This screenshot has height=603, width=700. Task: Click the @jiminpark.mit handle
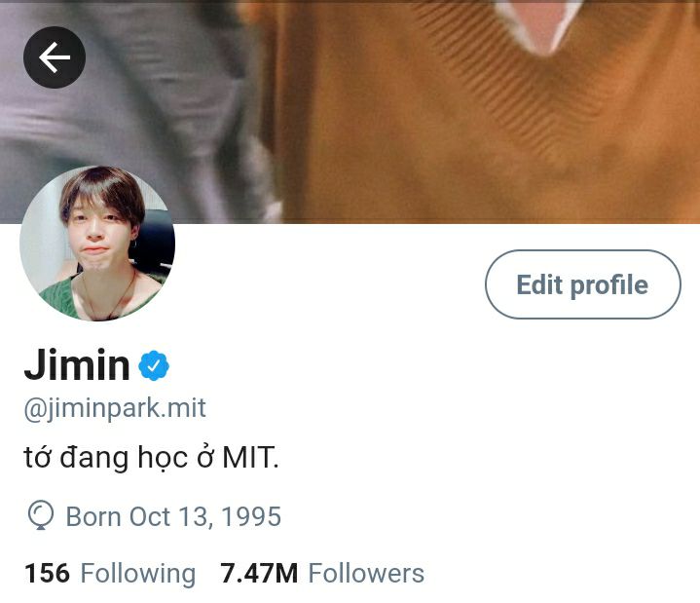point(115,408)
